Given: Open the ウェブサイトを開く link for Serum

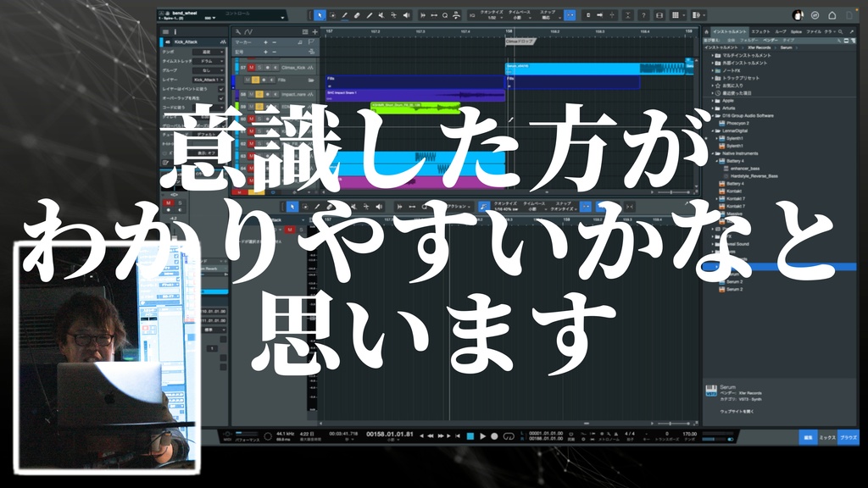Looking at the screenshot, I should (736, 412).
